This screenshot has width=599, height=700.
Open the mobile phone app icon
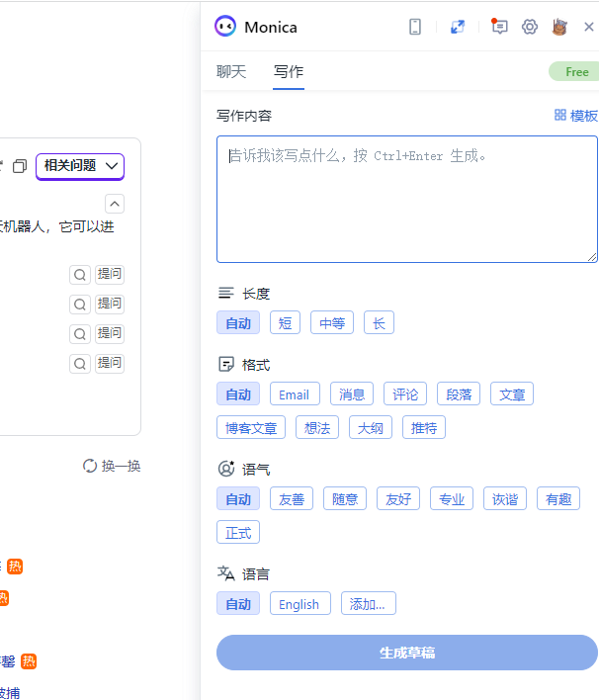pos(415,27)
